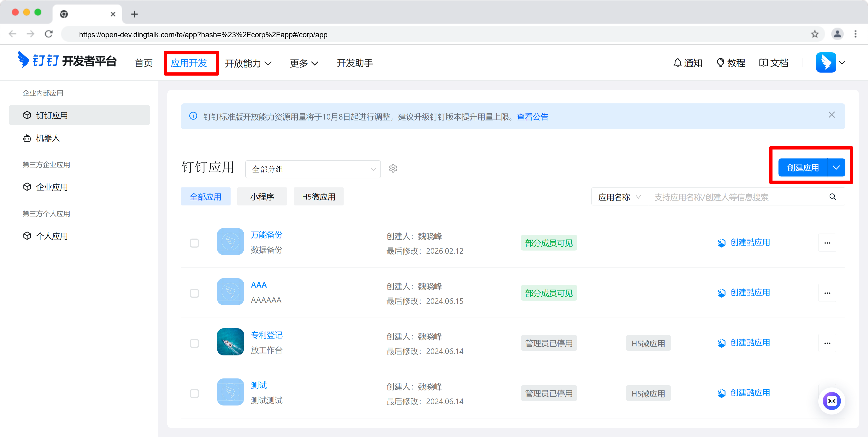This screenshot has height=437, width=868.
Task: Click 创建酷应用 for 万能备份
Action: pos(743,242)
